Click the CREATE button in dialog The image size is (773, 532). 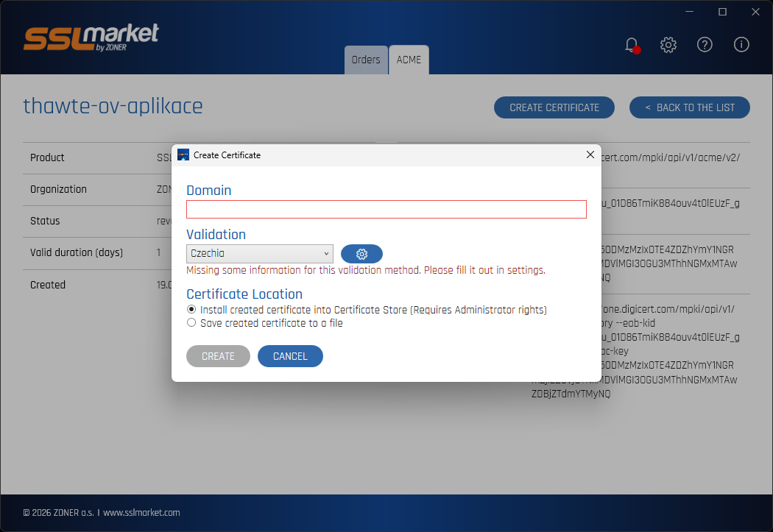(218, 356)
